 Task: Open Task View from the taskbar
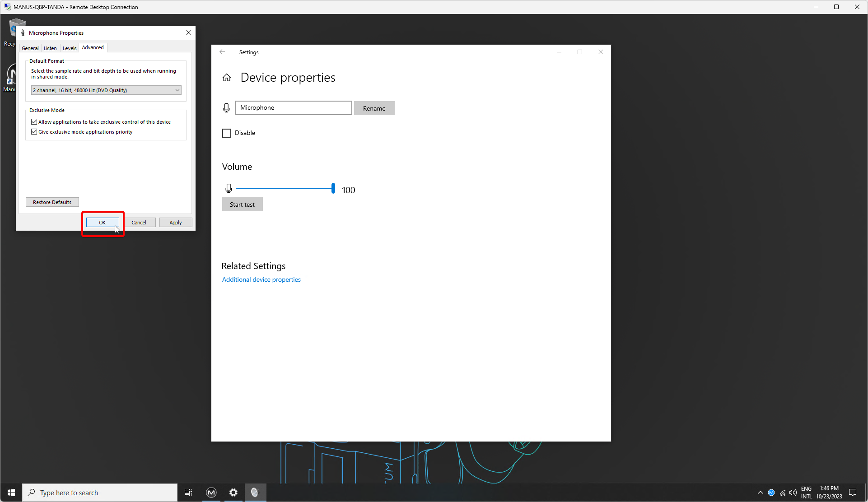(188, 493)
